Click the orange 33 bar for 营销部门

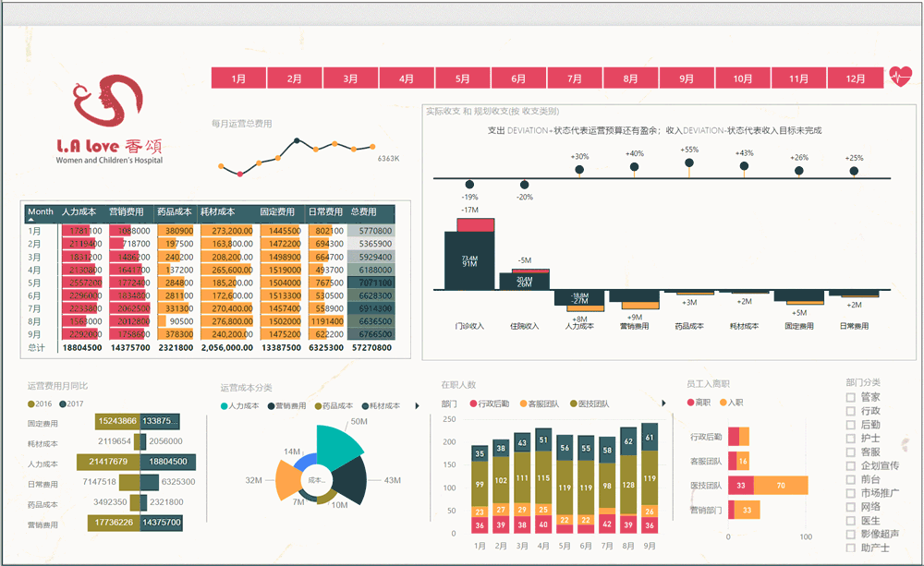point(748,510)
